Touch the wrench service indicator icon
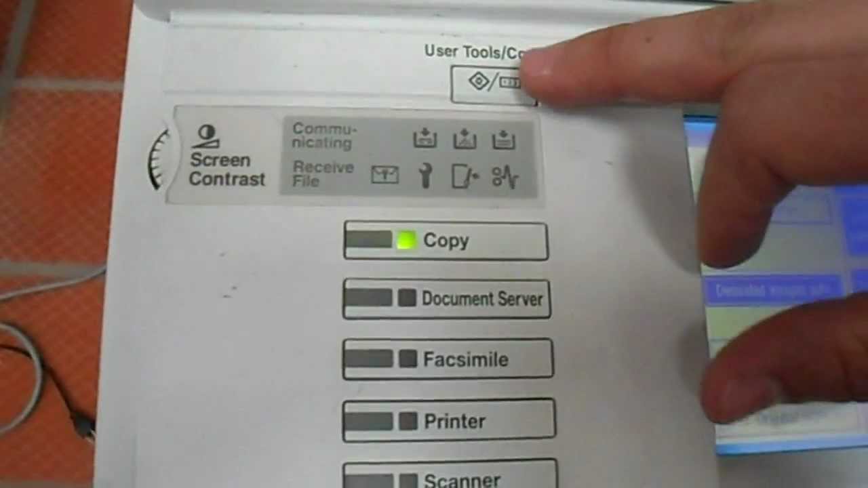Image resolution: width=868 pixels, height=488 pixels. pyautogui.click(x=425, y=176)
